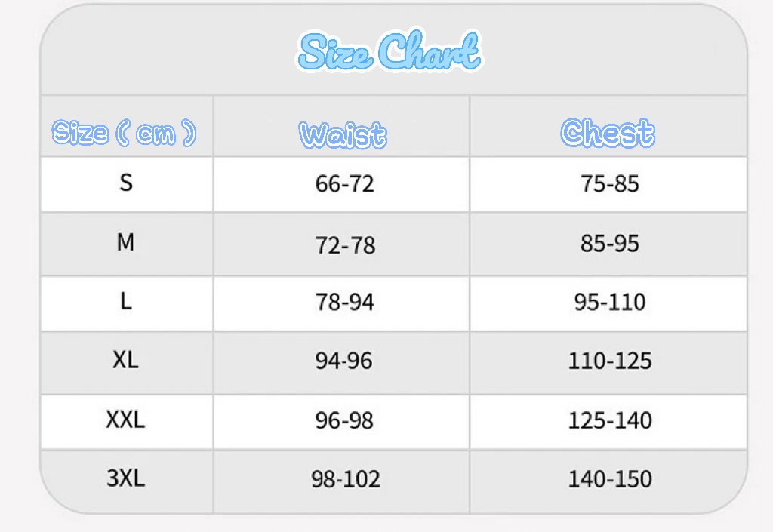773x532 pixels.
Task: Select the XXL size row label
Action: [125, 419]
